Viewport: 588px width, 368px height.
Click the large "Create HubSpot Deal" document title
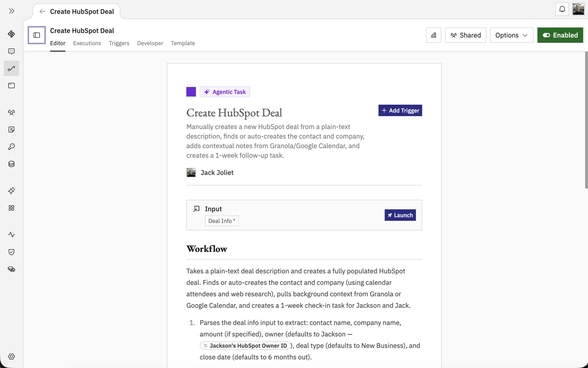pos(234,113)
